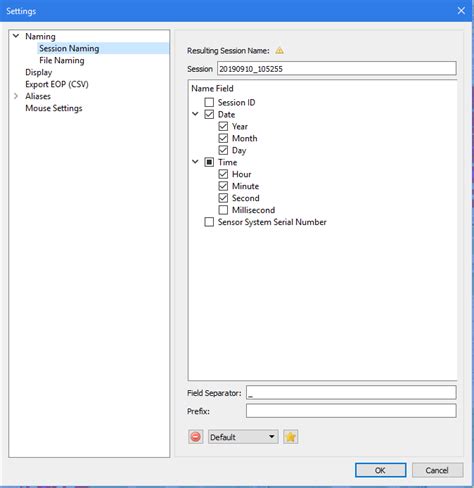474x488 pixels.
Task: Uncheck the Second checkbox
Action: [x=223, y=198]
